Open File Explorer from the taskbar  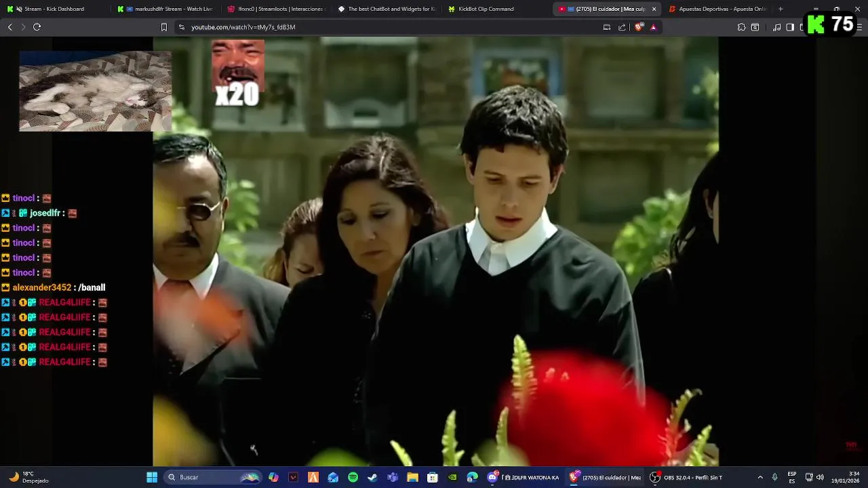(412, 477)
